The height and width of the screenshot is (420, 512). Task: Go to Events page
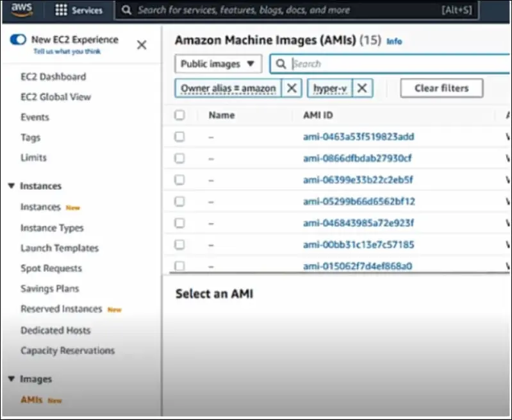pyautogui.click(x=35, y=117)
